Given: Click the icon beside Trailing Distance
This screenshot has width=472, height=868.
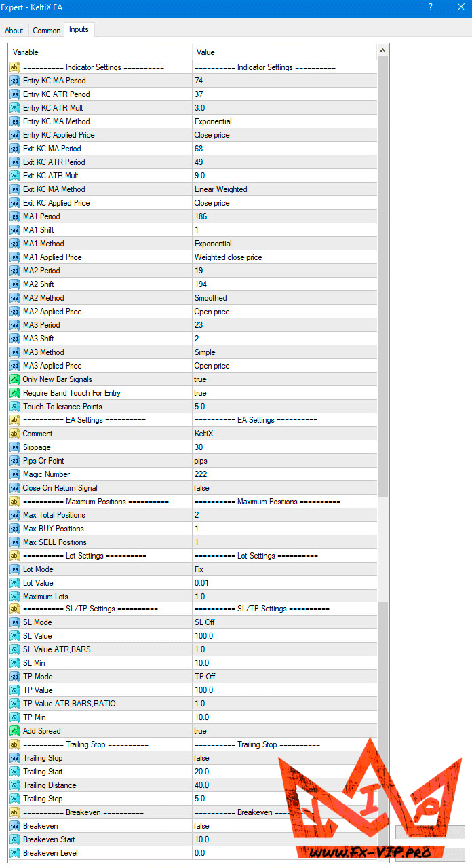Looking at the screenshot, I should point(14,785).
